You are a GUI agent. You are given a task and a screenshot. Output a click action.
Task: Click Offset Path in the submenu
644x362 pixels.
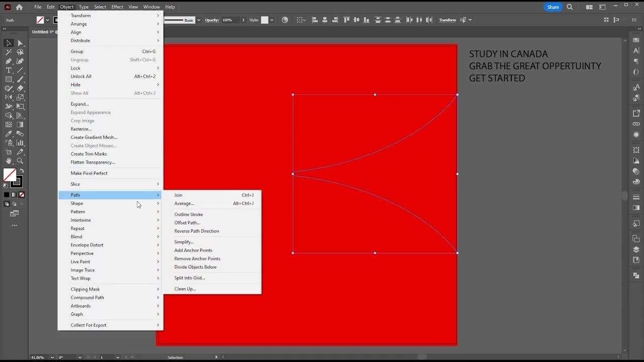187,223
